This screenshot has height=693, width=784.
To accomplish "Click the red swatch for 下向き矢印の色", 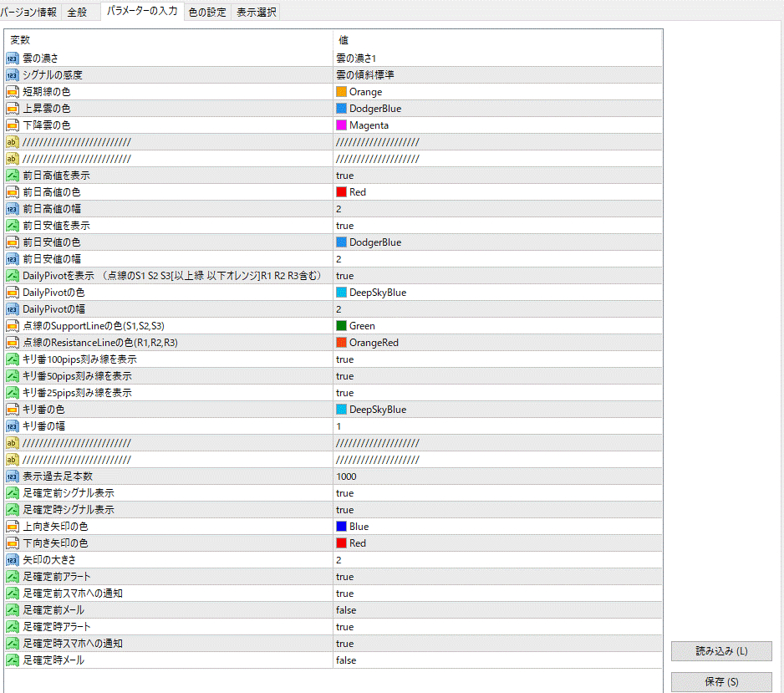I will (342, 543).
